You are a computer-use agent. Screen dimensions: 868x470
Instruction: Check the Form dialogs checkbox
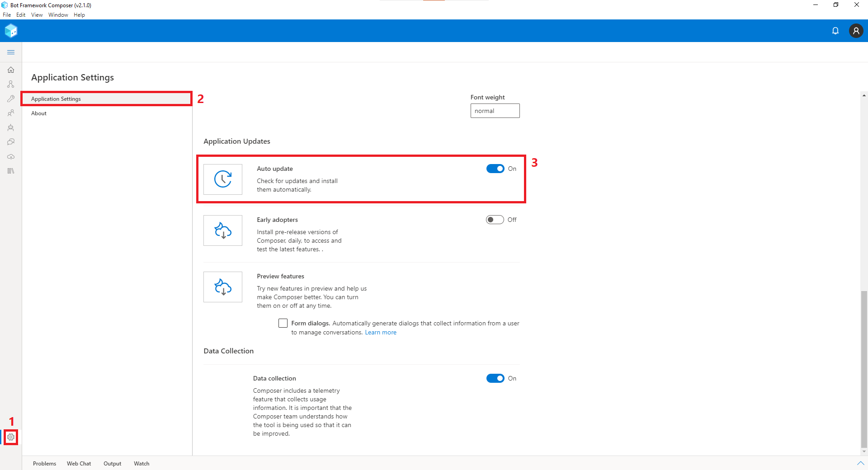click(283, 323)
